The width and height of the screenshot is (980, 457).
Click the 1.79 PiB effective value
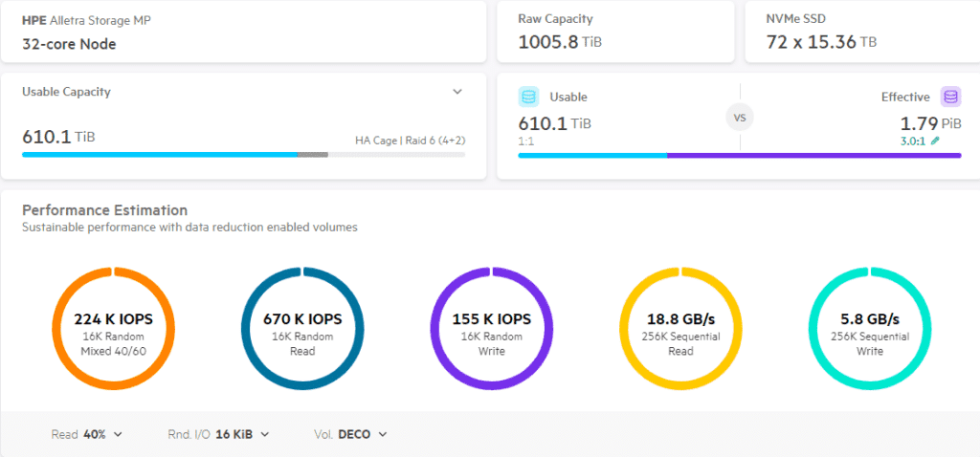(x=928, y=122)
